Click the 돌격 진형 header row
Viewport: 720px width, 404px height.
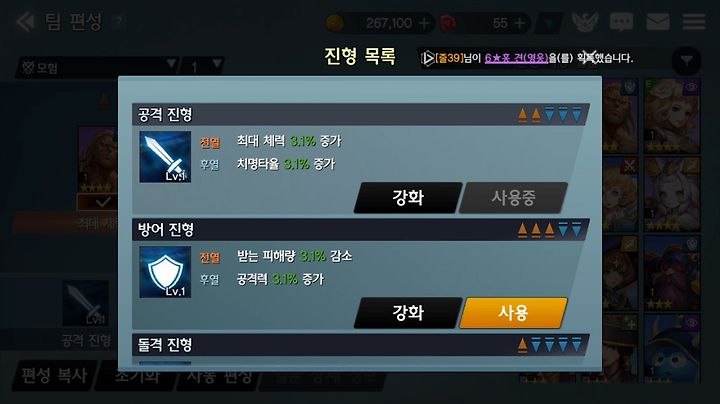361,344
